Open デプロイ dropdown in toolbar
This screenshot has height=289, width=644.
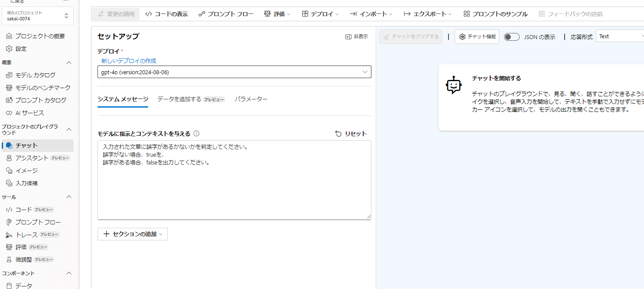click(x=320, y=14)
